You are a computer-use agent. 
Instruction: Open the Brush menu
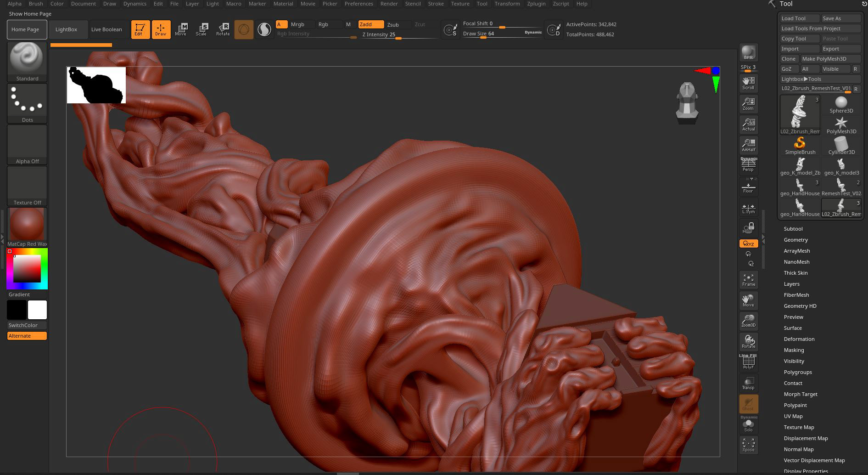coord(36,4)
